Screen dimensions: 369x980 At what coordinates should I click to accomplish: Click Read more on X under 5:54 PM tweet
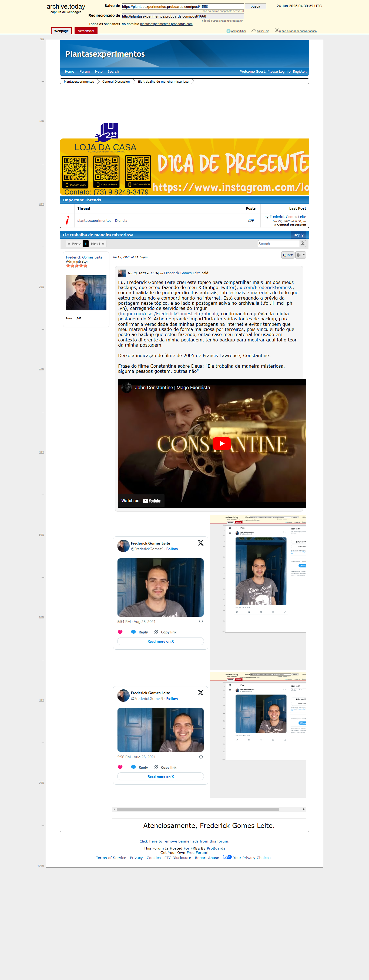160,641
